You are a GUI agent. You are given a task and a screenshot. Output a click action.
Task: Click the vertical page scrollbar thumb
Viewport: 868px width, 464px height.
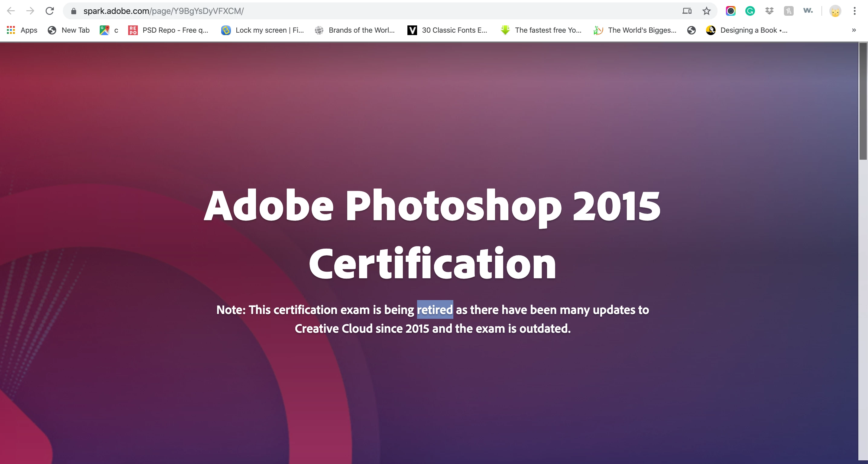point(863,101)
